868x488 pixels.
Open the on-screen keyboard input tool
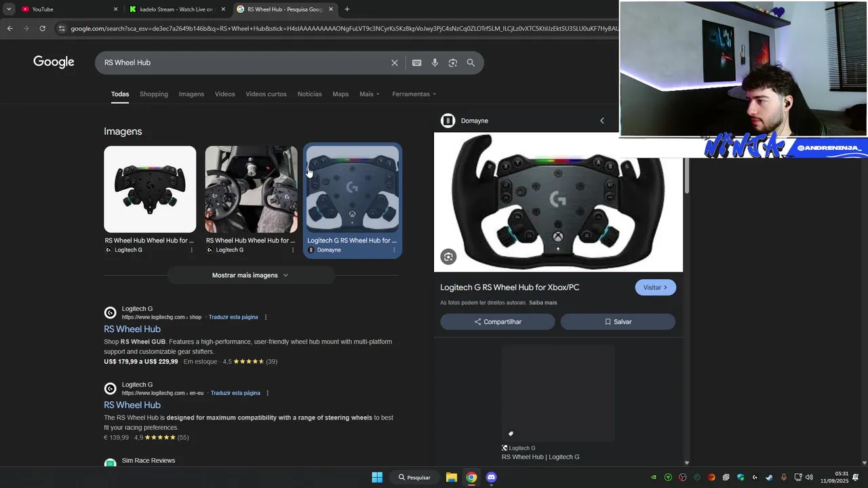[416, 62]
